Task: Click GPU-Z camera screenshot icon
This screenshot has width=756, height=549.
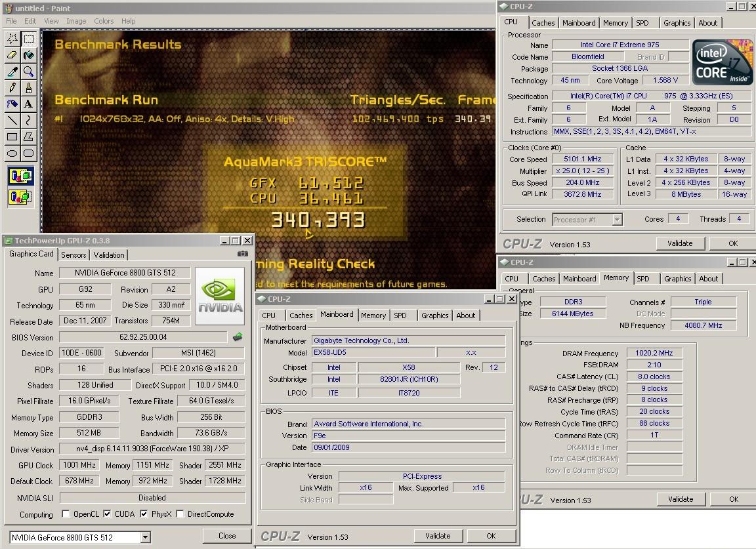Action: tap(243, 254)
